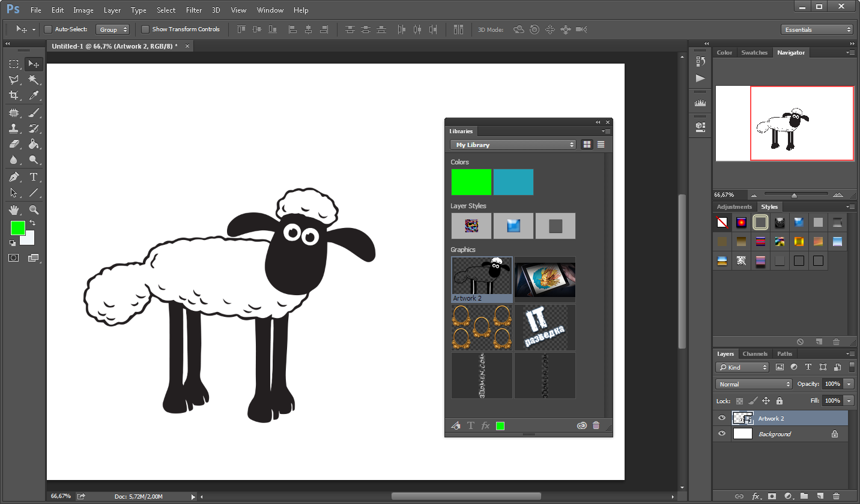860x504 pixels.
Task: Delete the selected layer
Action: 836,496
